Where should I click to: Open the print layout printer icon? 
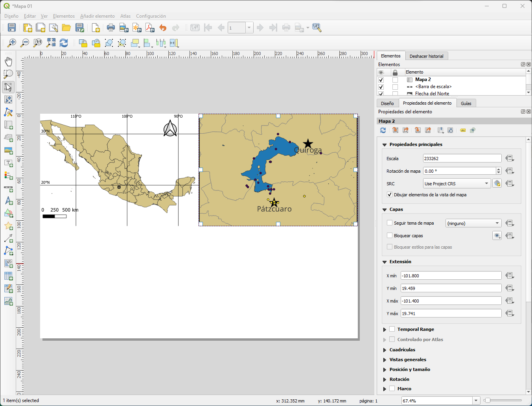(111, 28)
